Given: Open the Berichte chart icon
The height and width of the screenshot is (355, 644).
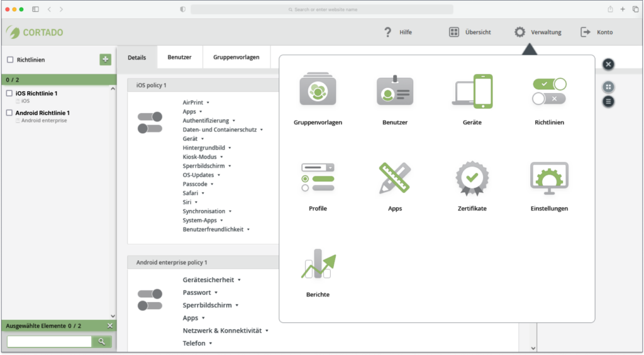Looking at the screenshot, I should [x=318, y=264].
